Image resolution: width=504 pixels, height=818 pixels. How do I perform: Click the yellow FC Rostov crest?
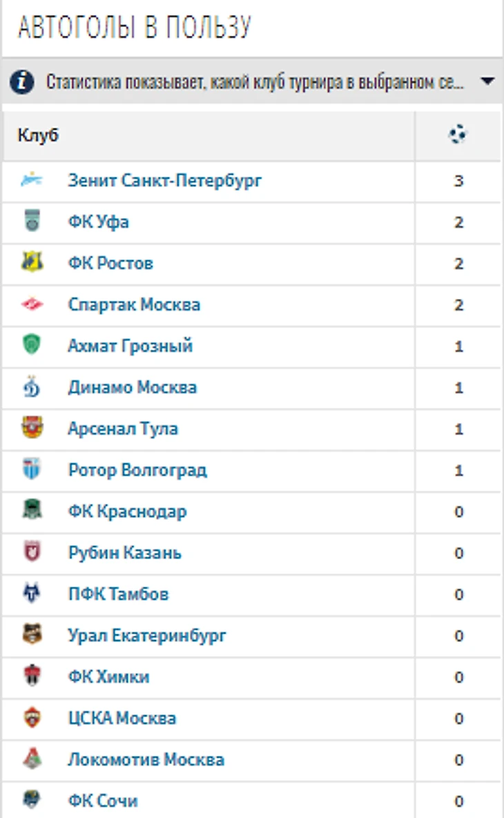tap(32, 262)
